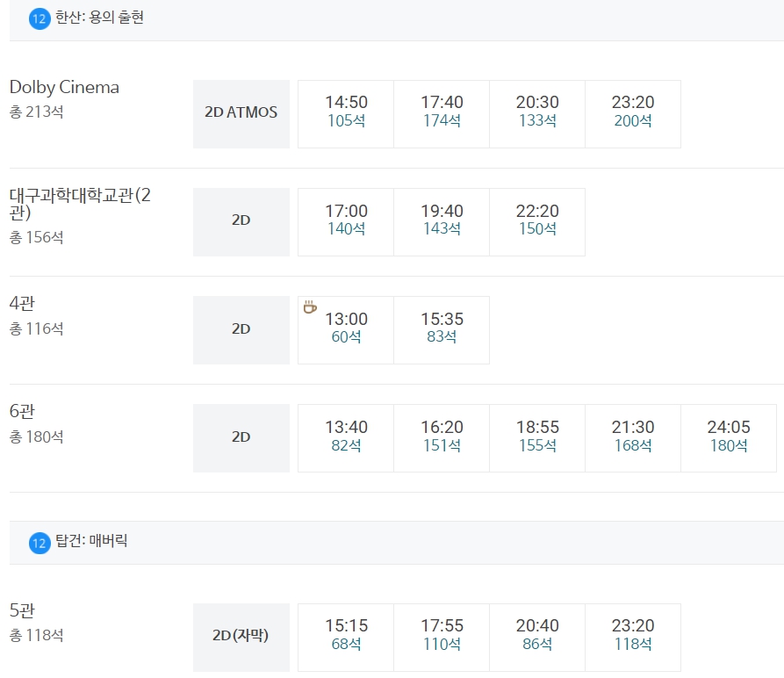Book the 23:20 ATMOS showing with 200 seats
Image resolution: width=784 pixels, height=678 pixels.
[632, 113]
